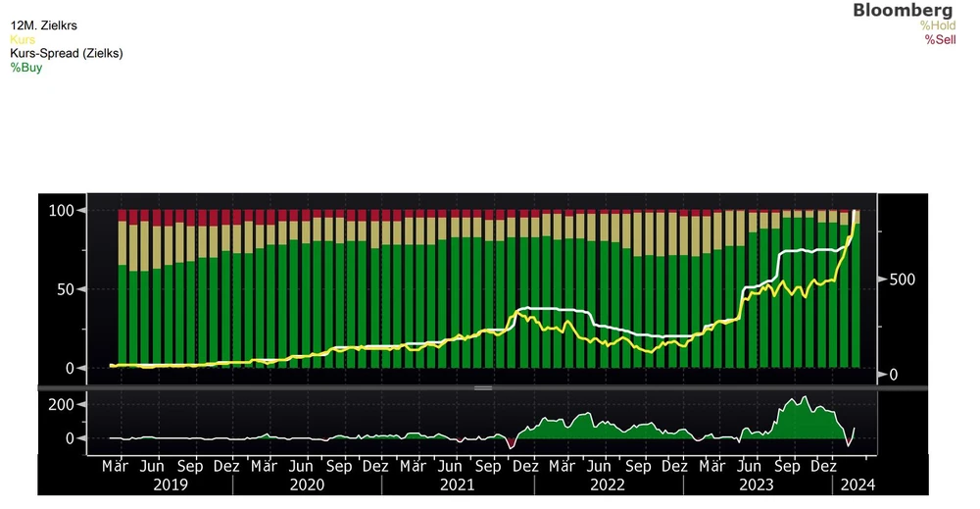Click the red %Sell legend entry
Viewport: 980px width, 509px height.
tap(939, 39)
